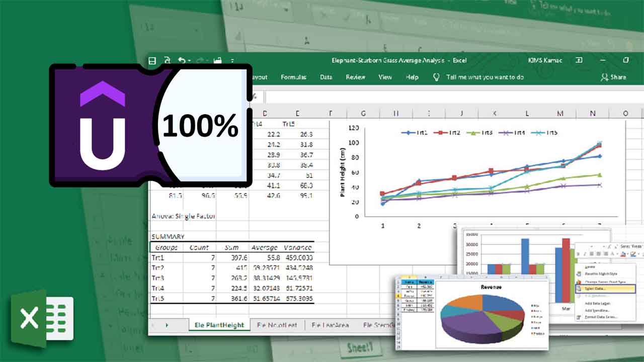
Task: Click the Share person icon
Action: pyautogui.click(x=604, y=77)
